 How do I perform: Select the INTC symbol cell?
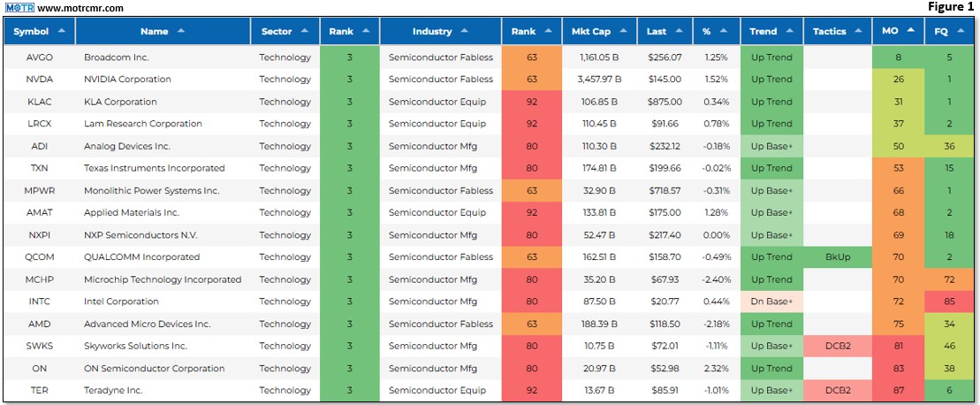point(39,302)
